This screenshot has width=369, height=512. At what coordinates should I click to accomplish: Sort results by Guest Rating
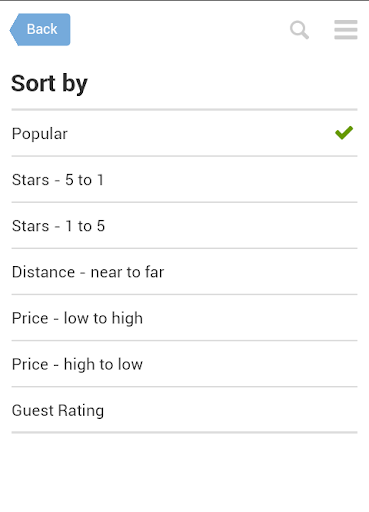(184, 410)
